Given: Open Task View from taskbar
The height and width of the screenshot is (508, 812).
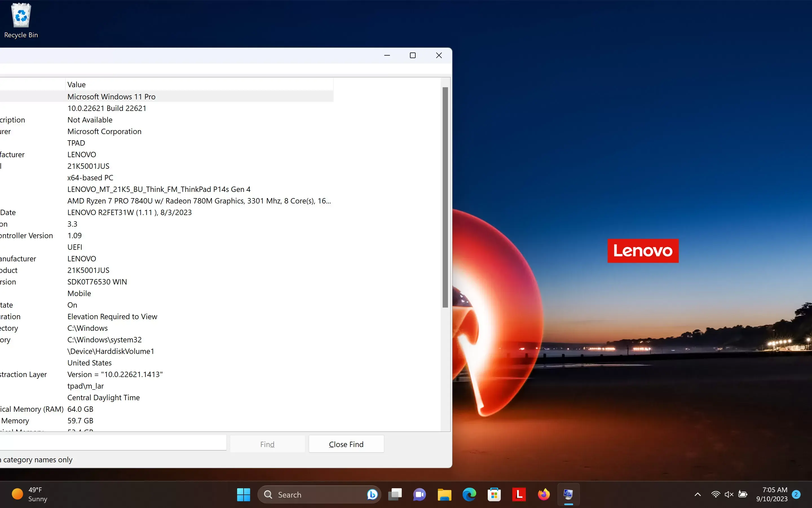Looking at the screenshot, I should tap(395, 494).
